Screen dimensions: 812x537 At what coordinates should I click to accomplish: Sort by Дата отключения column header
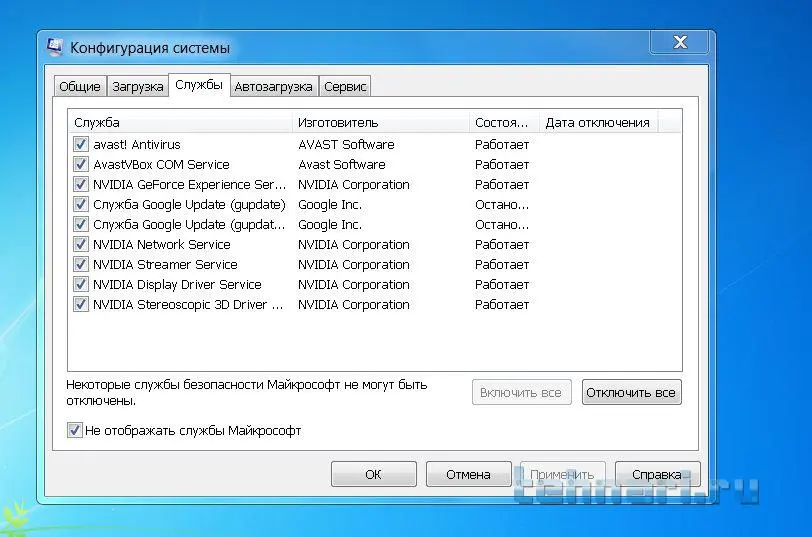click(598, 123)
